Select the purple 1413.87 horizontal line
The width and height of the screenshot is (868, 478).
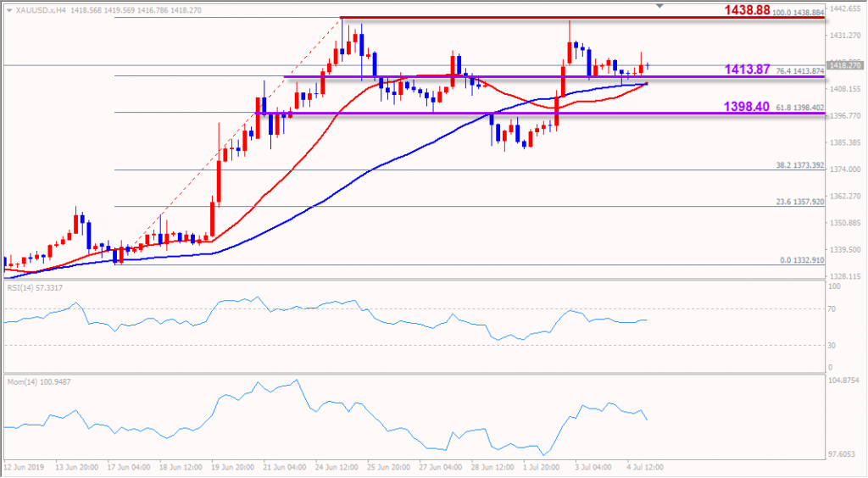click(x=509, y=78)
